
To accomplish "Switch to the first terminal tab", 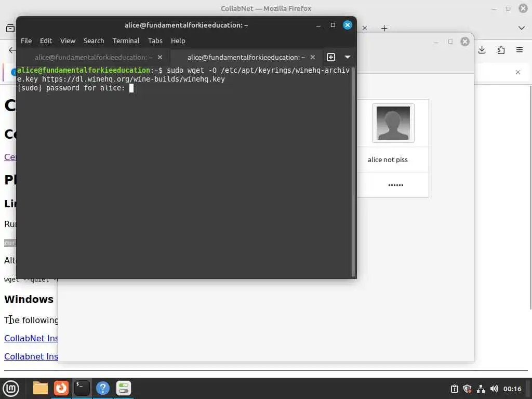I will pos(94,57).
